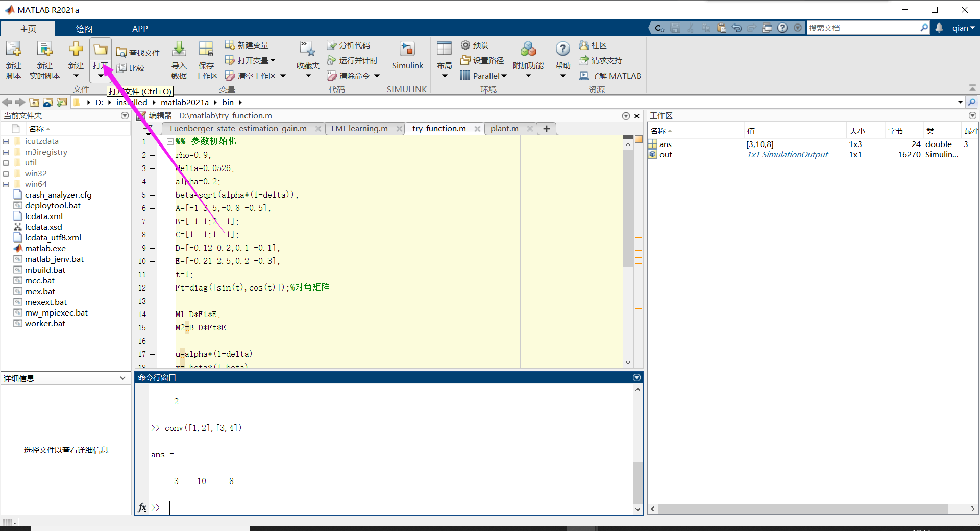This screenshot has height=531, width=980.
Task: Create a new live script (新建实时脚本)
Action: [x=45, y=60]
